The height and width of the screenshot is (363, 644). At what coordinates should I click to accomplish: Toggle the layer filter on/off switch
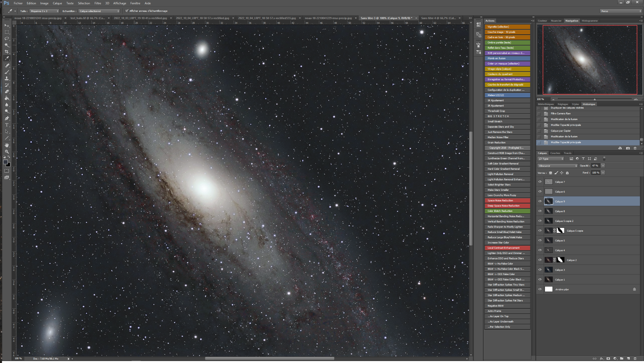(604, 159)
